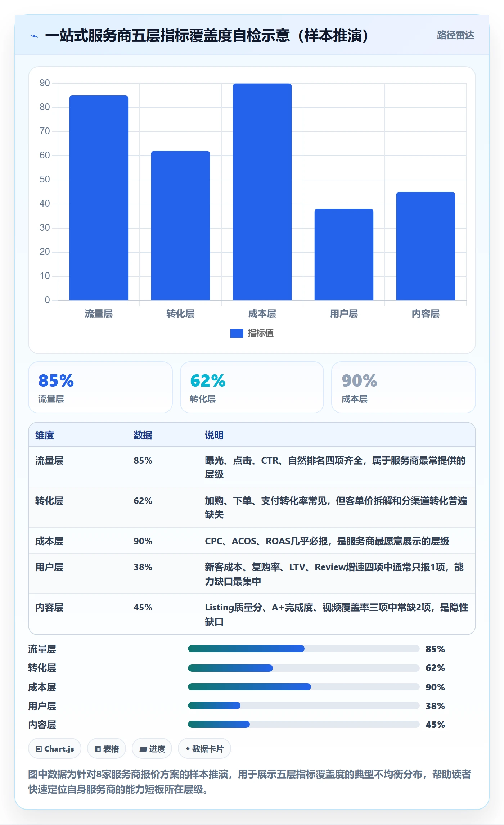
Task: Open the 85% 流量层 data card
Action: (x=100, y=387)
